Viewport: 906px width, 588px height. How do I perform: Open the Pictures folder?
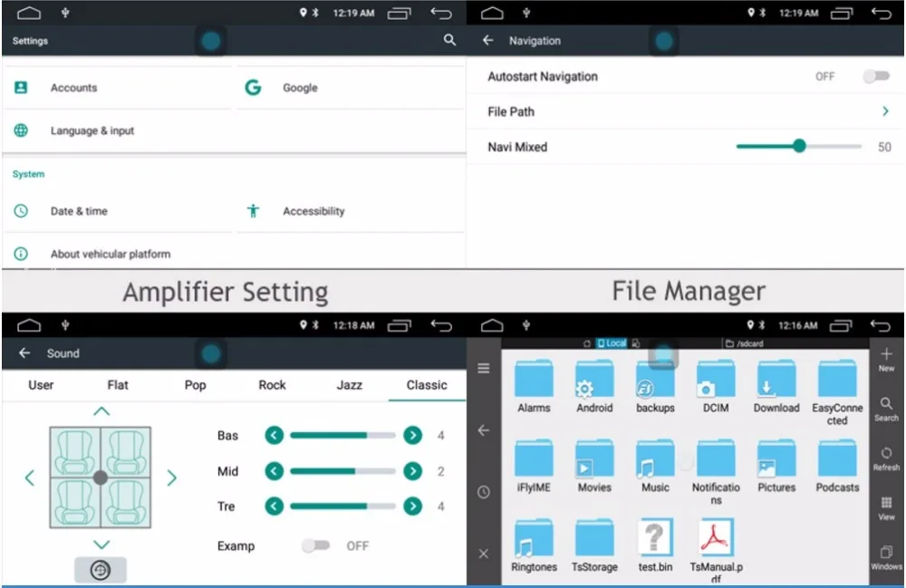[x=776, y=466]
